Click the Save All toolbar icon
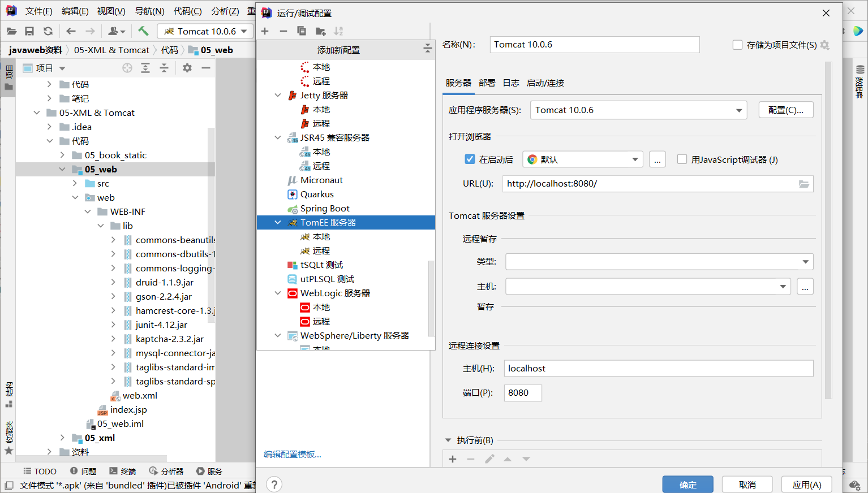This screenshot has height=493, width=868. click(x=29, y=31)
